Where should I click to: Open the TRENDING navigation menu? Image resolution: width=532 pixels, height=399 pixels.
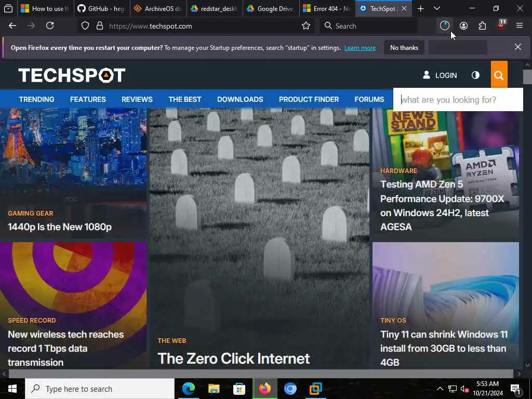coord(37,99)
